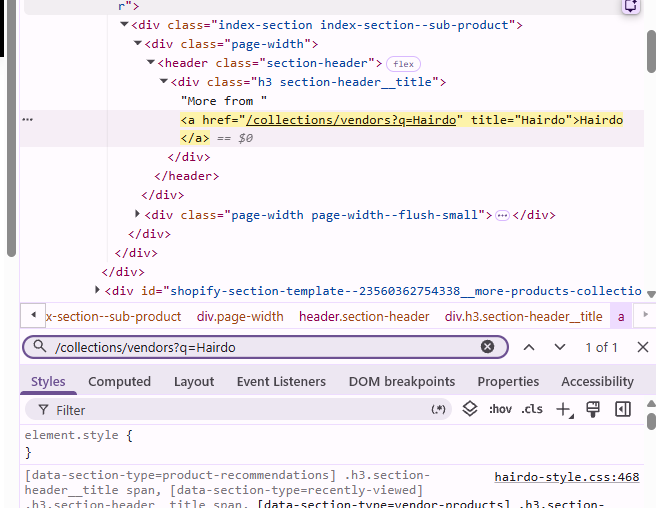The height and width of the screenshot is (508, 656).
Task: Toggle :hov element state panel
Action: coord(500,409)
